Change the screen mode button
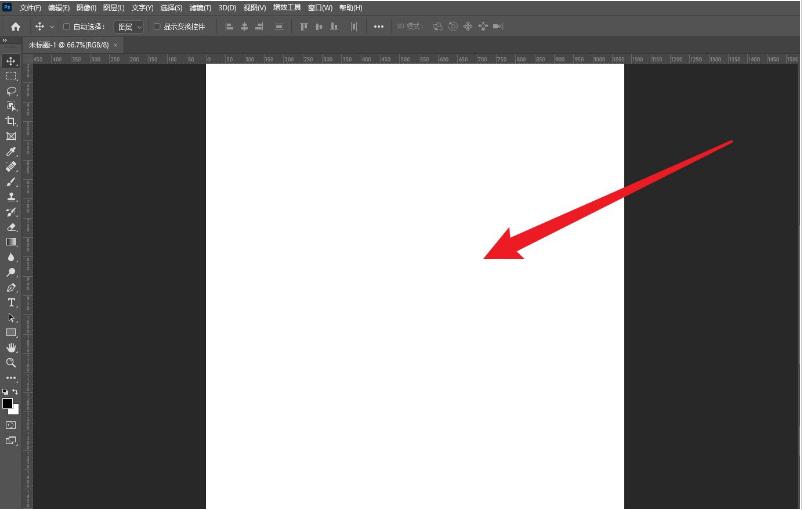This screenshot has width=802, height=510. tap(11, 440)
